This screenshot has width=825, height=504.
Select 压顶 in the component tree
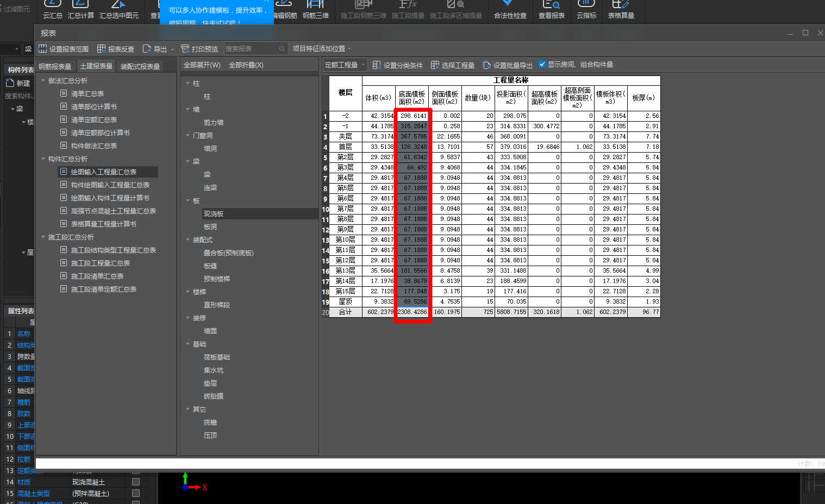click(x=210, y=436)
